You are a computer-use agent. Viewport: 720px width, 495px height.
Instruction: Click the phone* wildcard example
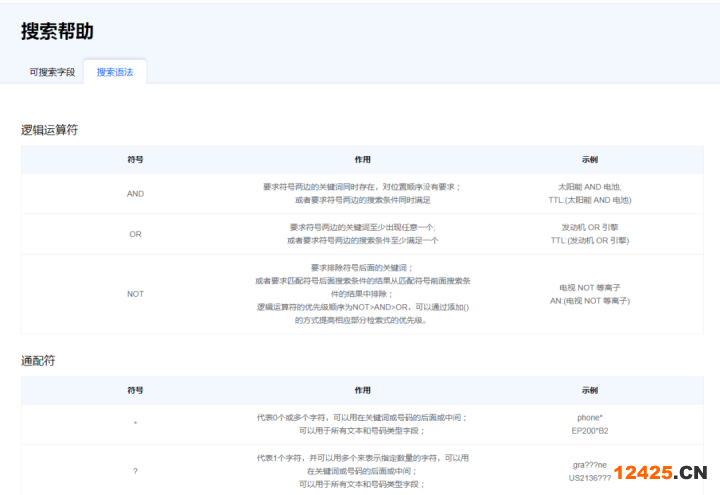[x=589, y=417]
